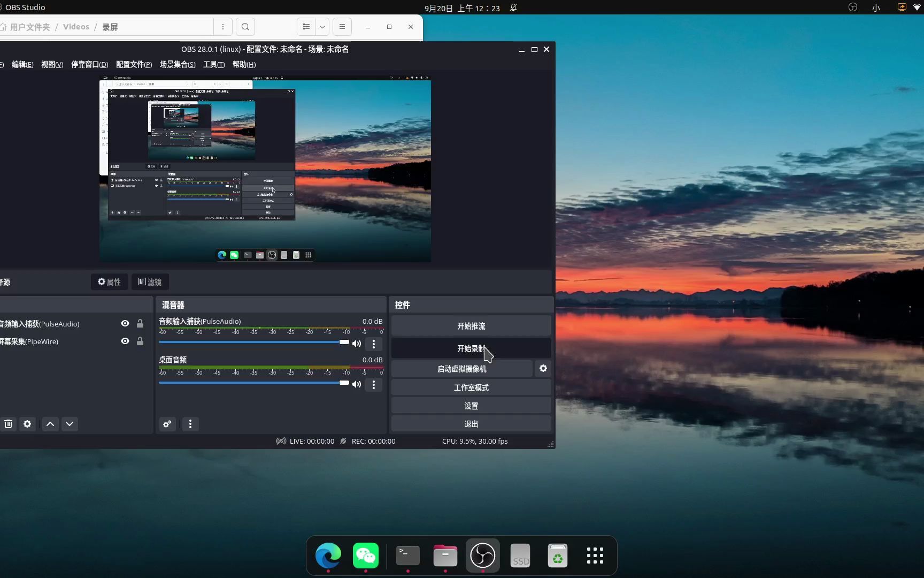The image size is (924, 578).
Task: Toggle lock on 音频输入捕获(PulseAudio) source
Action: tap(140, 323)
